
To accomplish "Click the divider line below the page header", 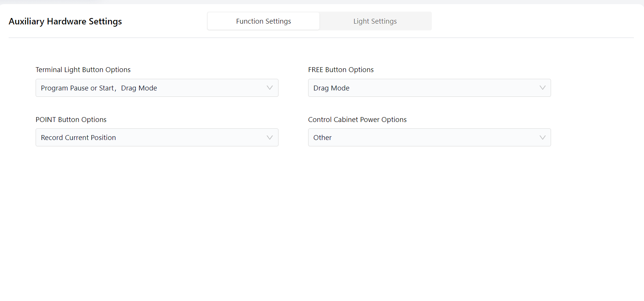I will point(321,38).
